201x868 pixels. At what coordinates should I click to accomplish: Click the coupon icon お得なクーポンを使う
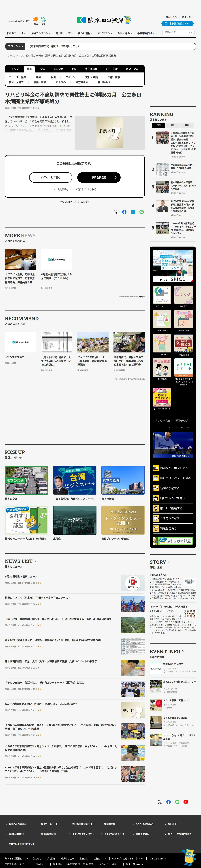[x=156, y=468]
